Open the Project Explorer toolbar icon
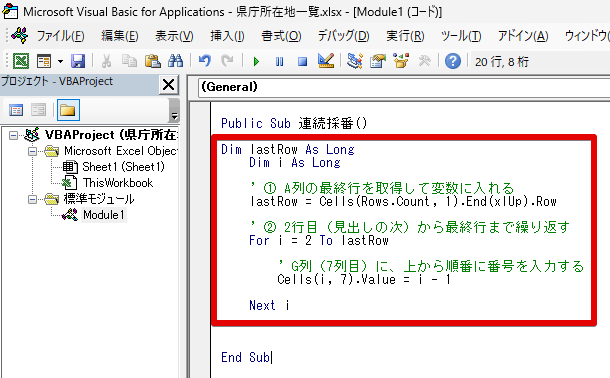This screenshot has height=378, width=610. pos(354,61)
